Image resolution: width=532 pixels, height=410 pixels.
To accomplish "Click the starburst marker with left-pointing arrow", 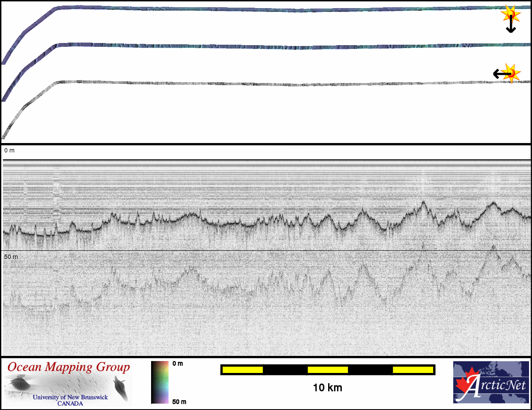I will 511,73.
